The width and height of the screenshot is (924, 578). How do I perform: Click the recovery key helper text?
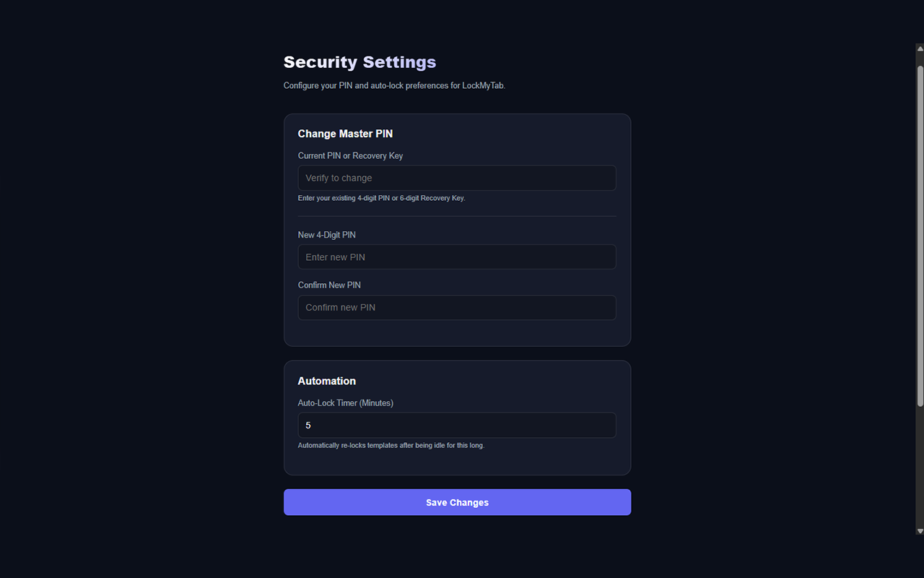click(x=381, y=197)
